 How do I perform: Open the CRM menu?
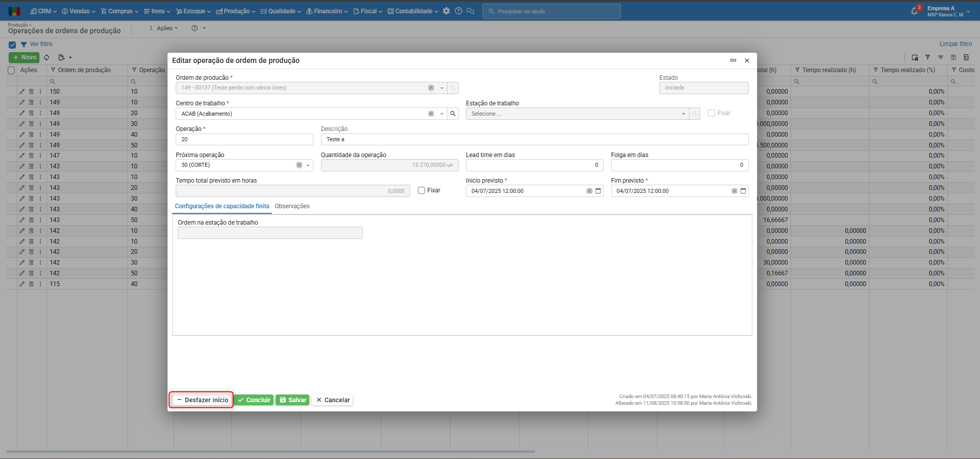coord(43,11)
